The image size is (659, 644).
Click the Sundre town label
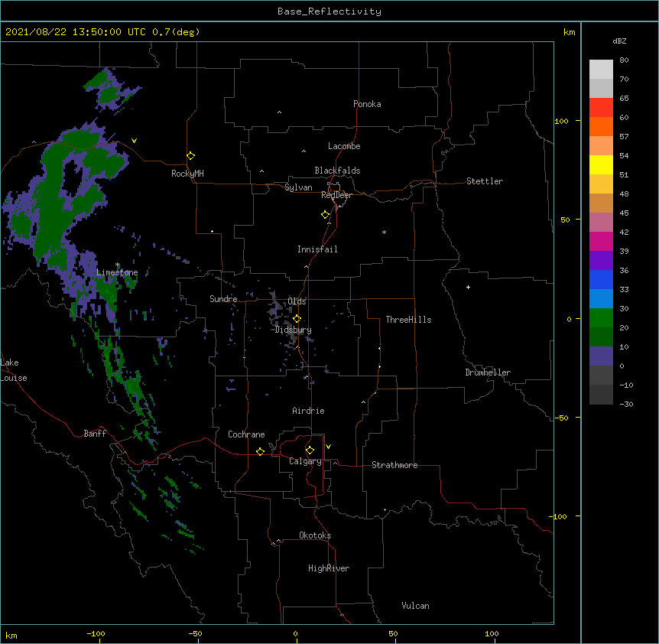[223, 299]
